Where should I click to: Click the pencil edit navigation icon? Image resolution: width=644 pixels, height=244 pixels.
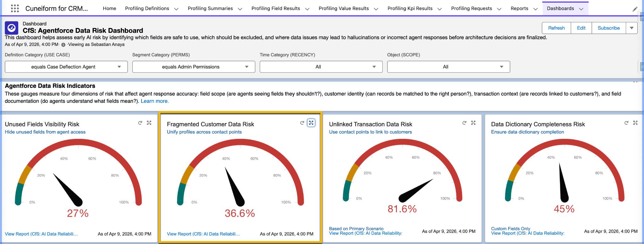pos(635,9)
